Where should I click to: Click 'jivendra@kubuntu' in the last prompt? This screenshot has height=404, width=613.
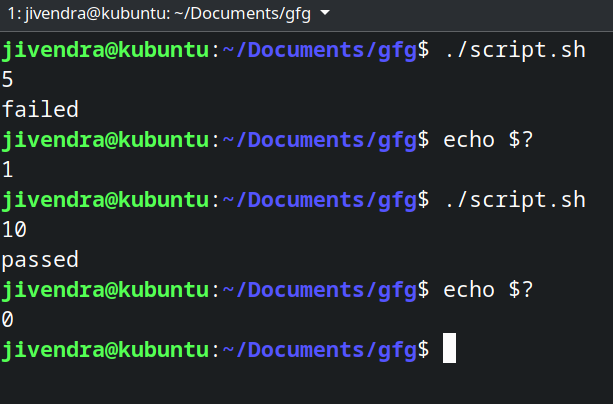pos(105,349)
